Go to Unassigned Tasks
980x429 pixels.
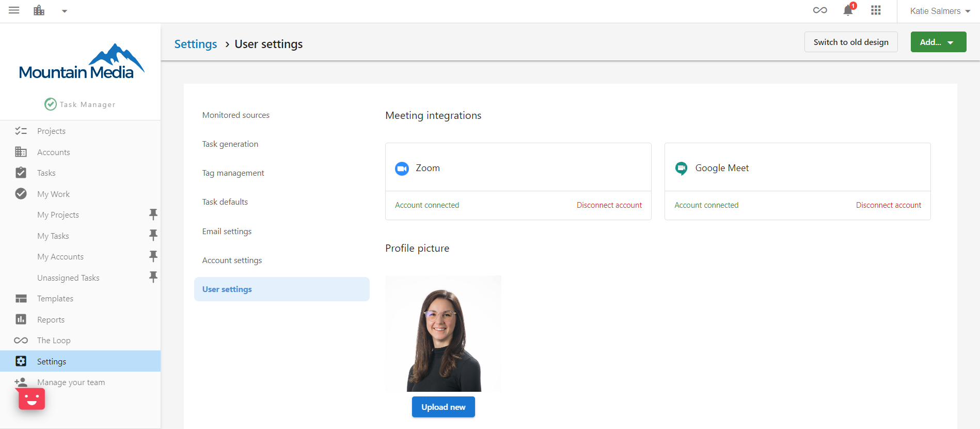68,278
